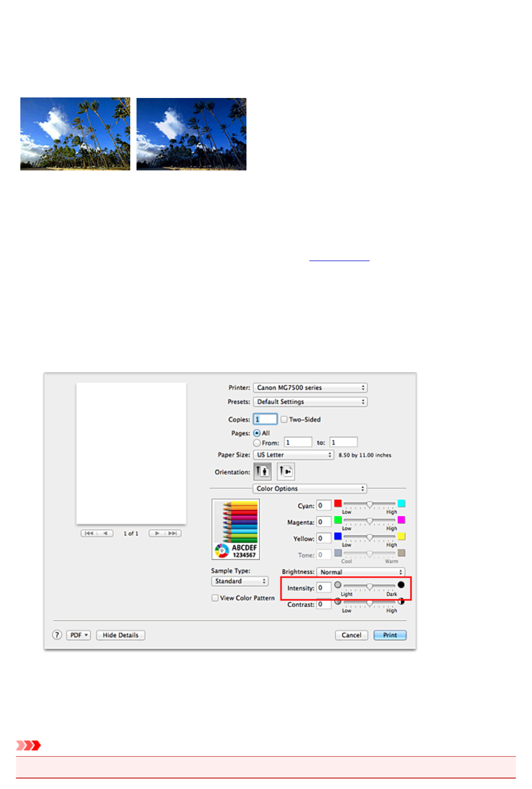
Task: Click the cyan swatch at Cyan High end
Action: 401,503
